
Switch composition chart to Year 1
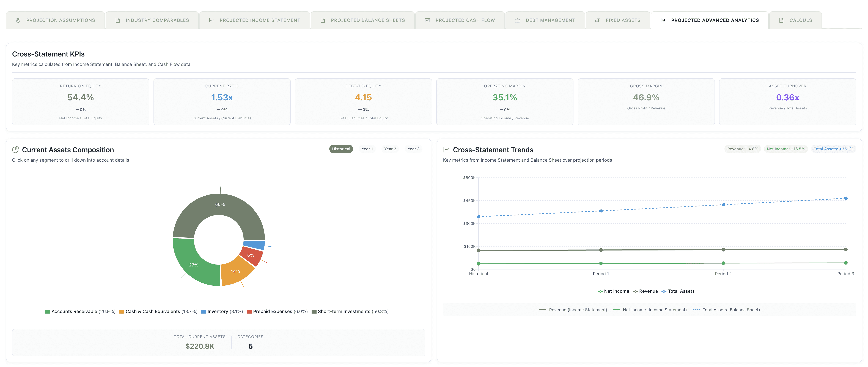tap(367, 149)
